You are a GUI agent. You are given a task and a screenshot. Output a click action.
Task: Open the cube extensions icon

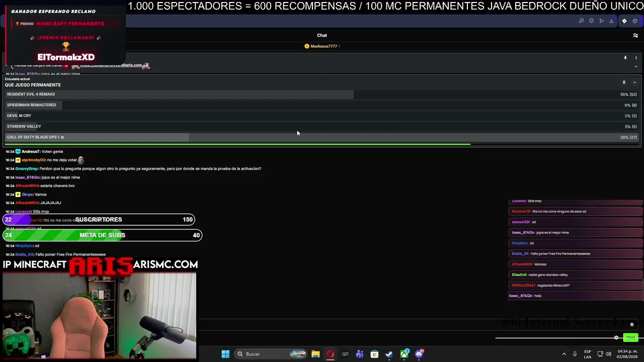635,21
